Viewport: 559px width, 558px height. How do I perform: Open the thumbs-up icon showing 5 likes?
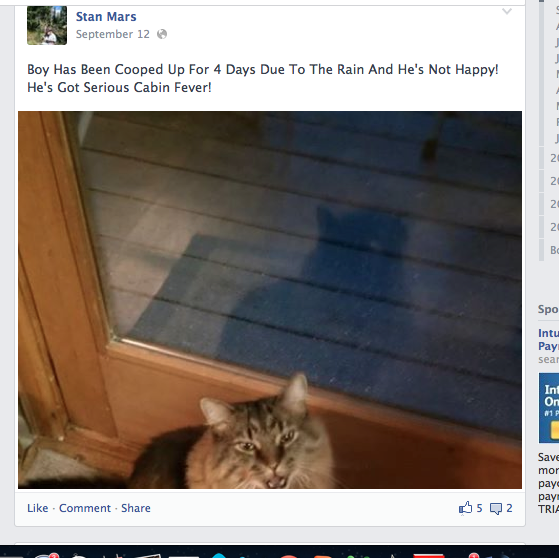[x=465, y=508]
